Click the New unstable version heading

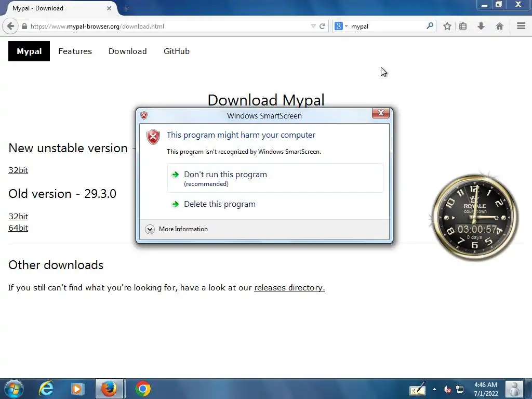click(68, 148)
